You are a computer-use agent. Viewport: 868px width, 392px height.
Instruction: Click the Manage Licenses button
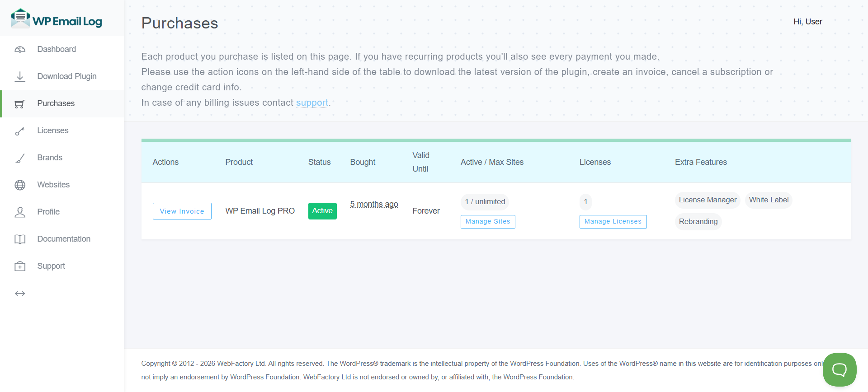(x=613, y=222)
